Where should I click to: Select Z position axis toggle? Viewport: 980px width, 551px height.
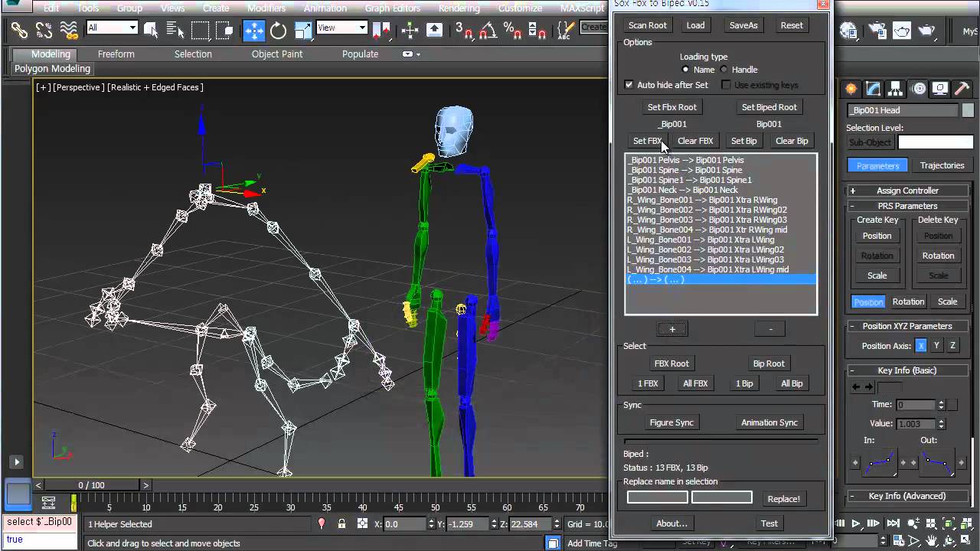tap(952, 346)
